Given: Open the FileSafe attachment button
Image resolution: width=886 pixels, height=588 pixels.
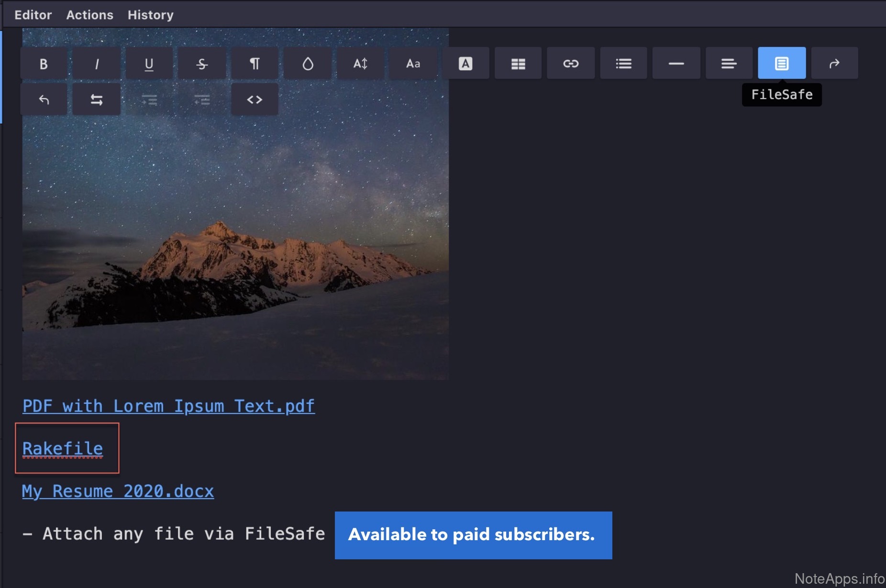Looking at the screenshot, I should [782, 64].
